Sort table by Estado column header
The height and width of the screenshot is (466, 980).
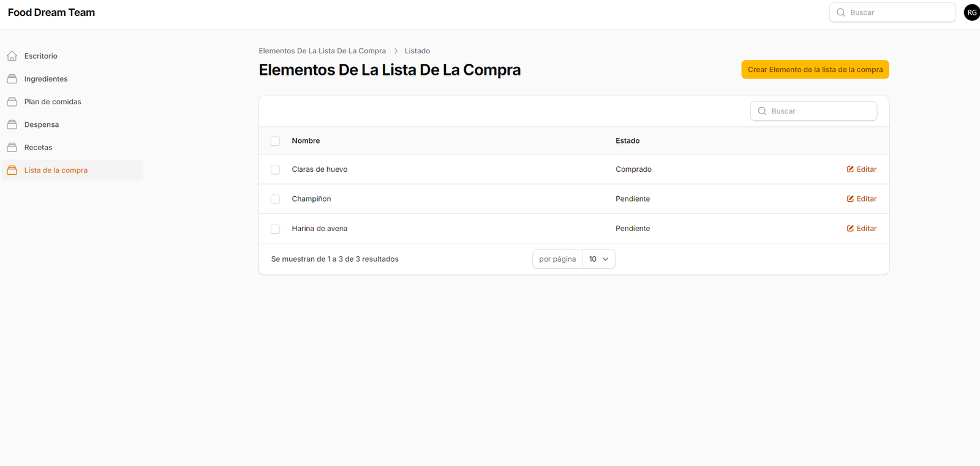pyautogui.click(x=627, y=141)
